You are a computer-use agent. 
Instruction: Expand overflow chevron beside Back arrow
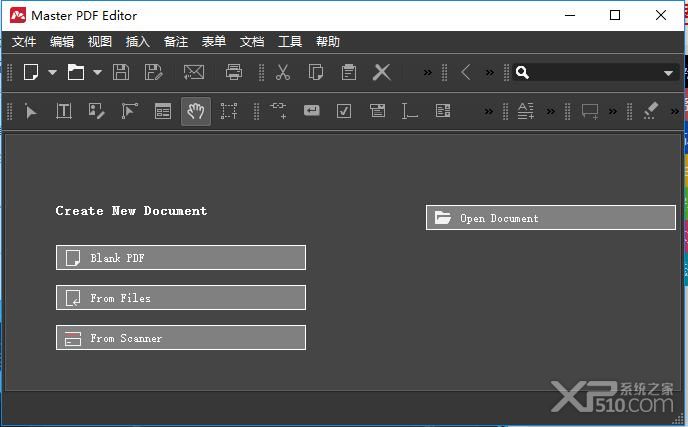click(x=490, y=72)
